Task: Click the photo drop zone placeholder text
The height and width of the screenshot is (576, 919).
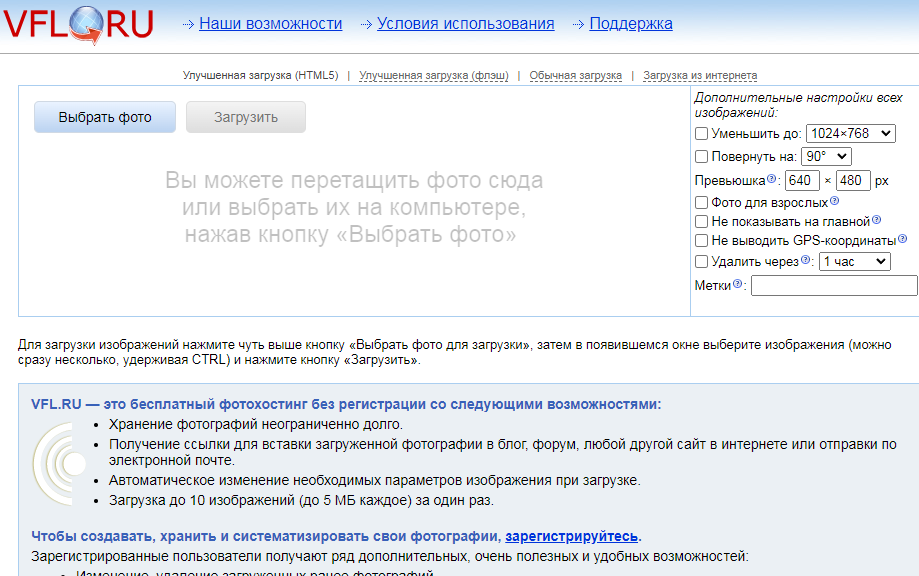Action: [x=354, y=207]
